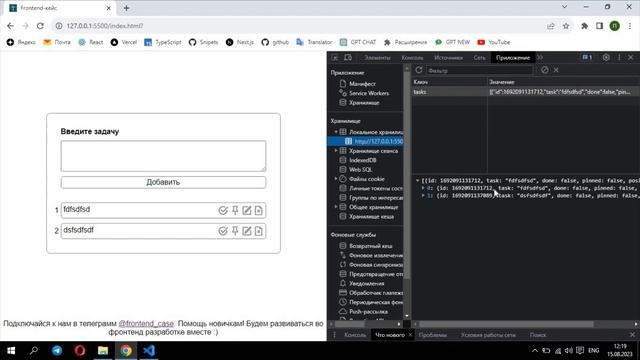Viewport: 640px width, 360px height.
Task: Switch drawer to Проблемы tab
Action: point(433,335)
